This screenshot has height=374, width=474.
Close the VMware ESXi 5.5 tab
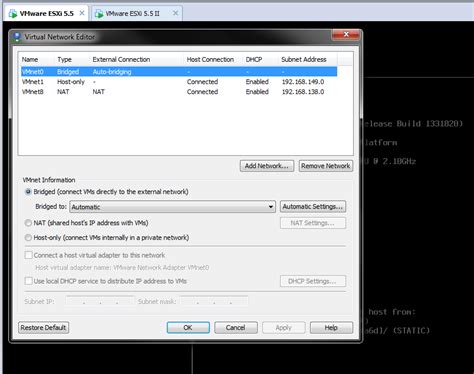pyautogui.click(x=82, y=13)
